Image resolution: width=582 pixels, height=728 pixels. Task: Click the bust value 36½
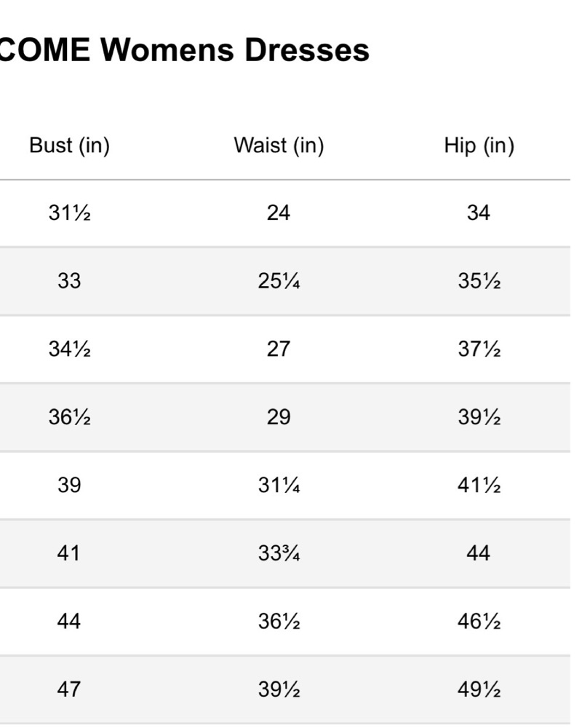[70, 417]
